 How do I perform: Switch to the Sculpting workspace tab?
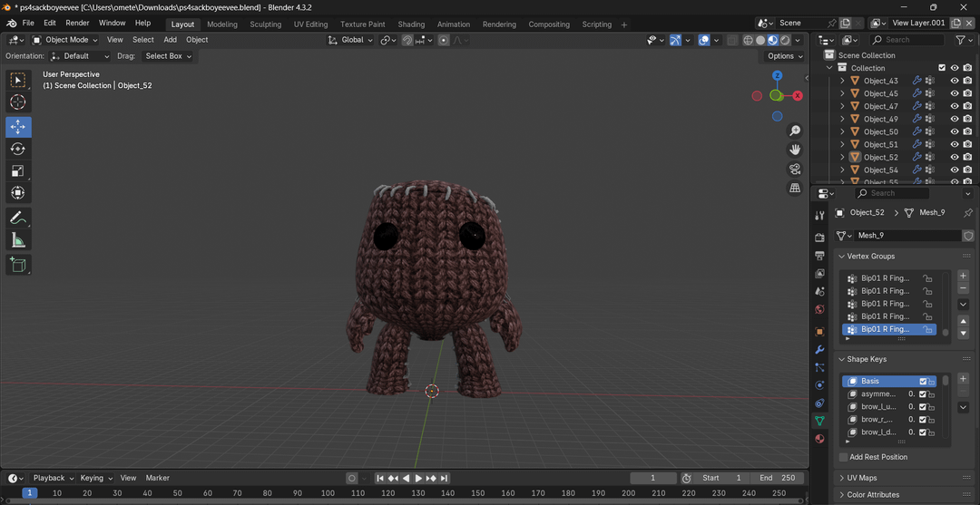tap(265, 24)
